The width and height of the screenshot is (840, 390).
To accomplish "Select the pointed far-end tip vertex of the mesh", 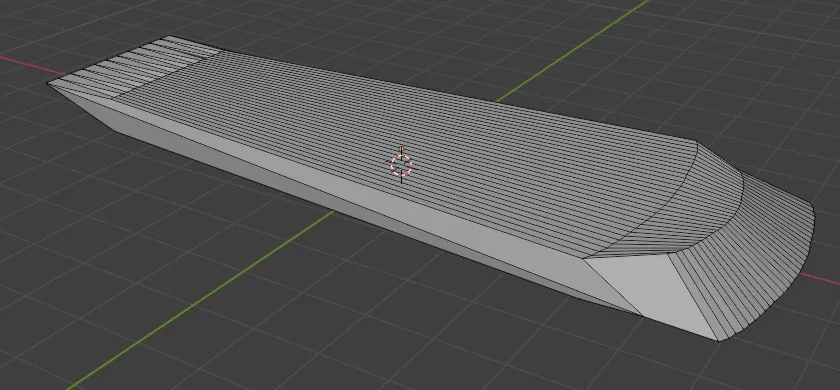I will pyautogui.click(x=49, y=83).
